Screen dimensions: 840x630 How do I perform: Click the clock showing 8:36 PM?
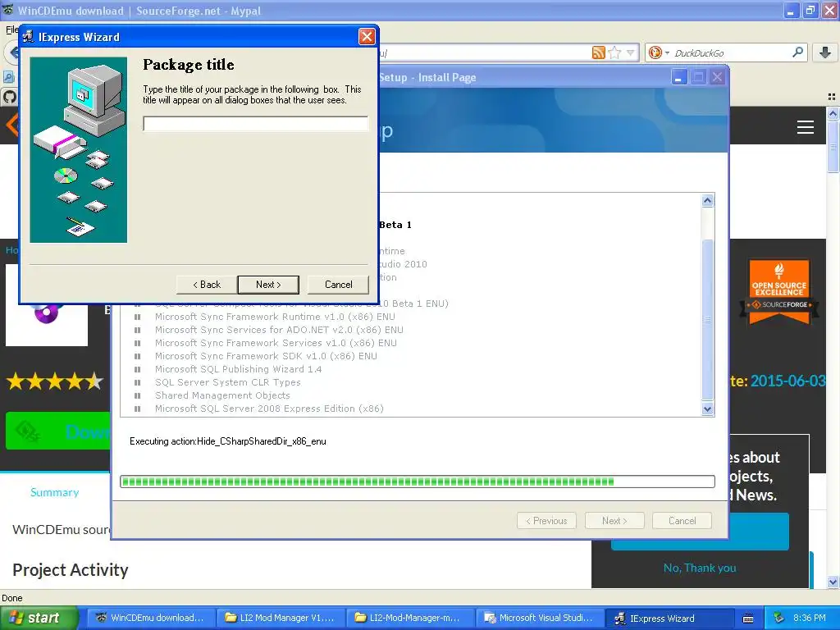click(x=809, y=619)
